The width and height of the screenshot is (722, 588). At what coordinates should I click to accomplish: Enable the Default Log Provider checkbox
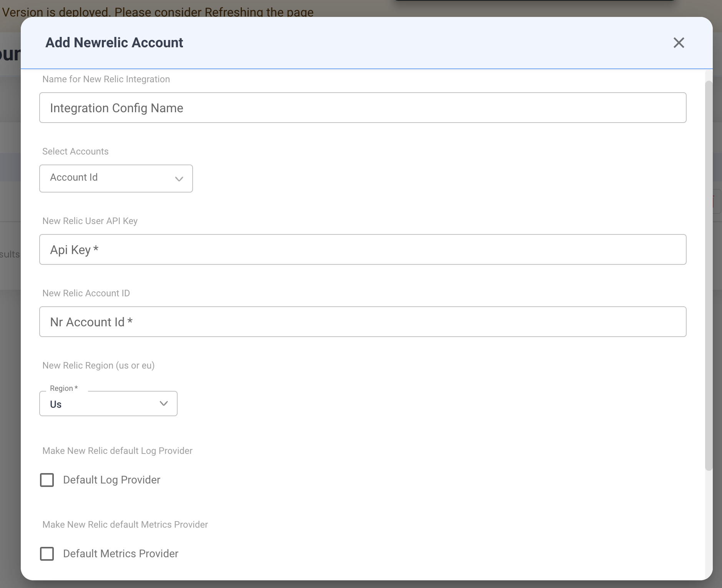47,480
